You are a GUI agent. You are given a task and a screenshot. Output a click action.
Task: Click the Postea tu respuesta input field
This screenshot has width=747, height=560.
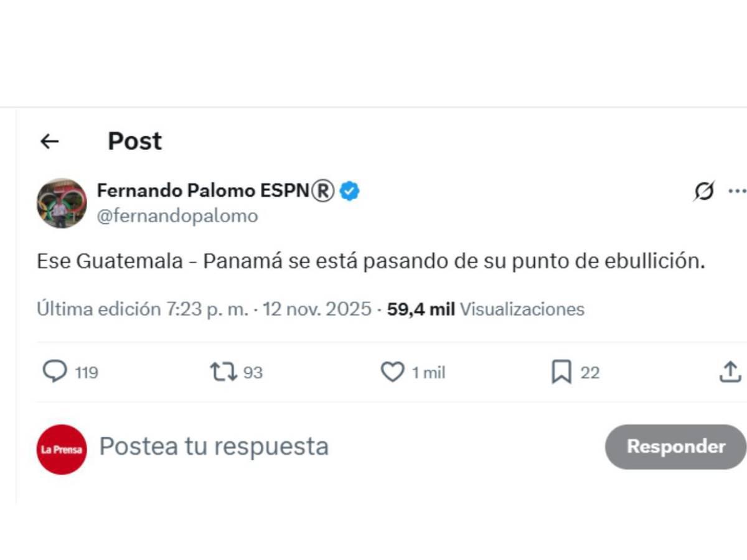click(214, 446)
